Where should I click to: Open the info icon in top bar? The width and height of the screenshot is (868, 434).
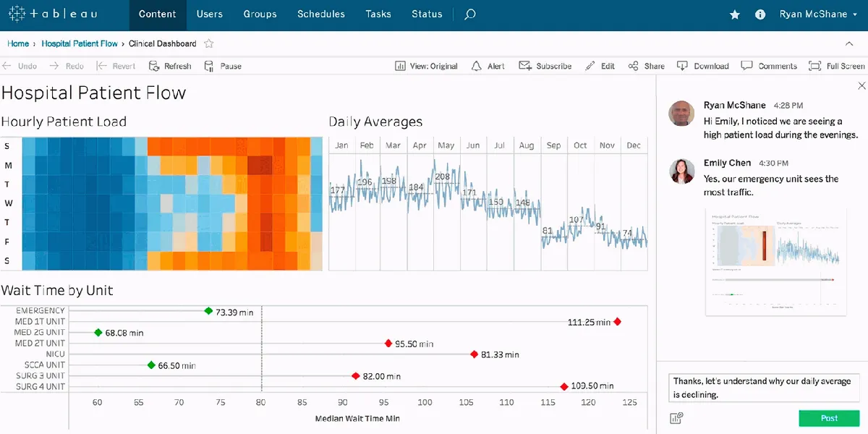(x=759, y=14)
